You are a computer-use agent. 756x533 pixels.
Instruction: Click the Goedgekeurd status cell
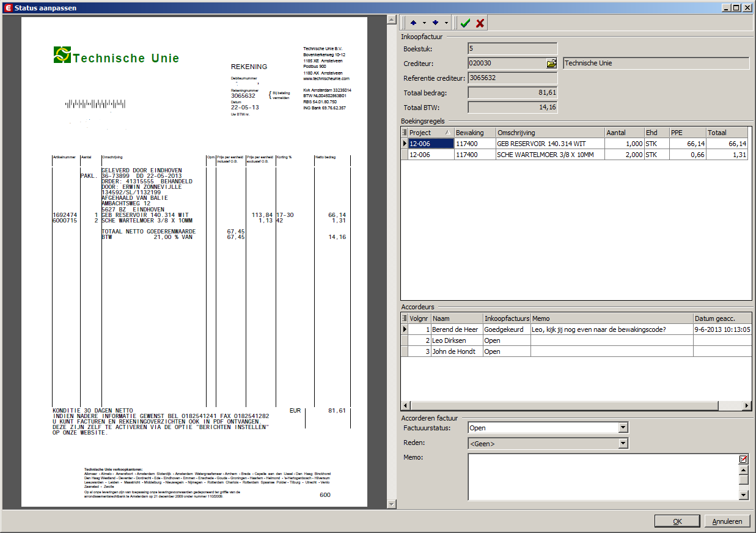pyautogui.click(x=507, y=329)
